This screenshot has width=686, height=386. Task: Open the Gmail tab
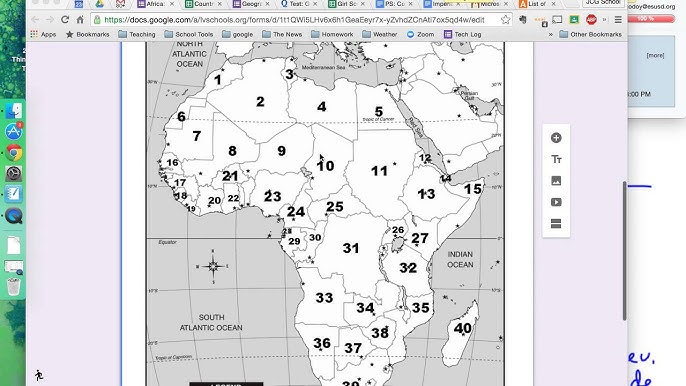(120, 4)
